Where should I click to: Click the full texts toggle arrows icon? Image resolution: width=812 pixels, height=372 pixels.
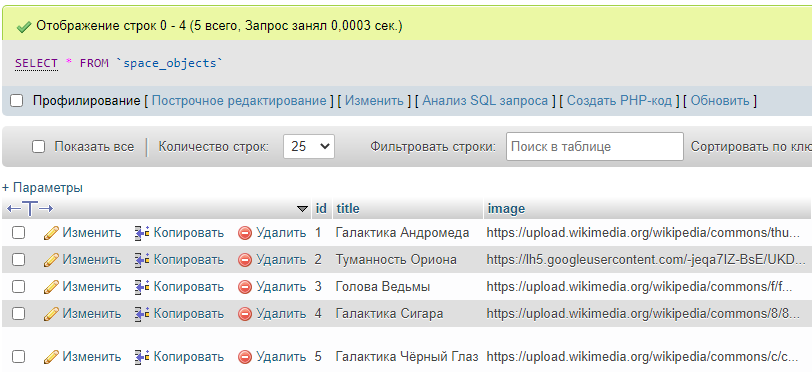30,209
